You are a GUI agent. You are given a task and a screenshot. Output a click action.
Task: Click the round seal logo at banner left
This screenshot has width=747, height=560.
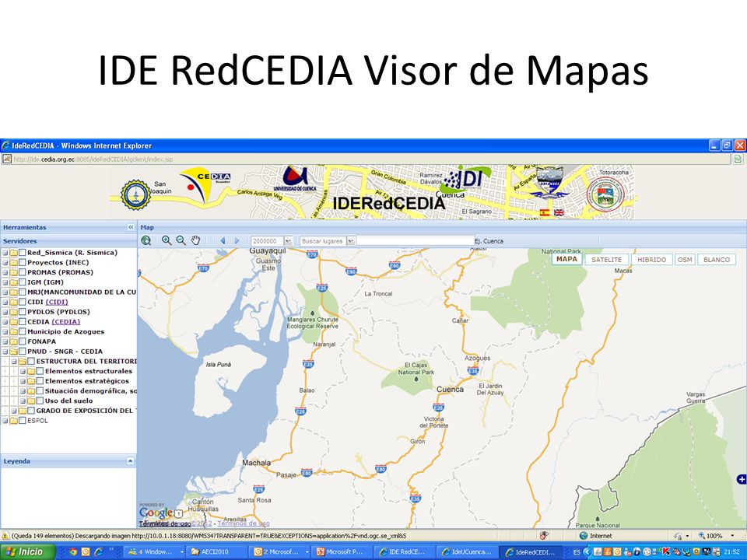(x=135, y=194)
